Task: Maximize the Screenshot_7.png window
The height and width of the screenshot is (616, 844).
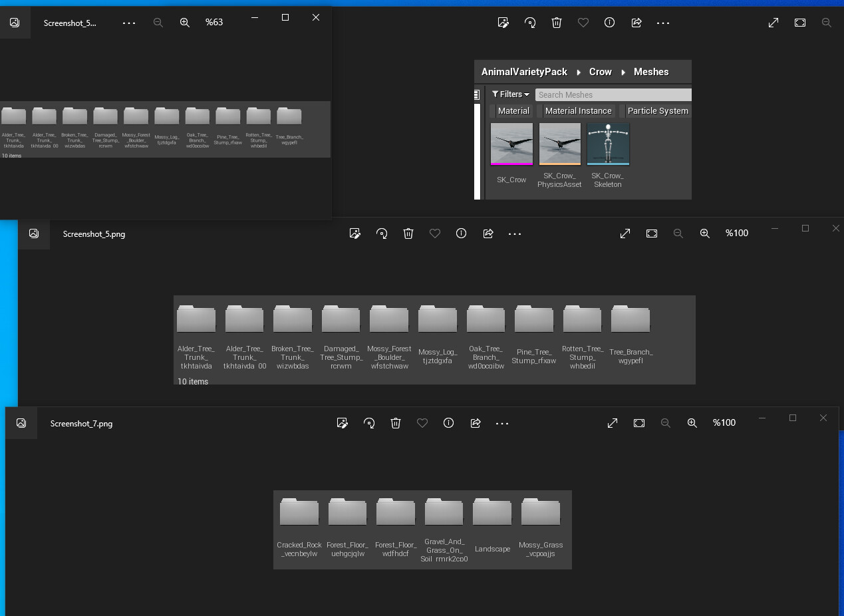Action: click(793, 418)
